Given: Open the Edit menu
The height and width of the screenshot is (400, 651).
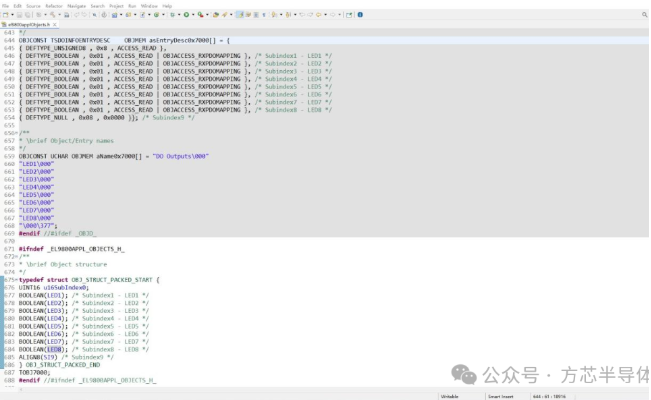Looking at the screenshot, I should [x=17, y=6].
